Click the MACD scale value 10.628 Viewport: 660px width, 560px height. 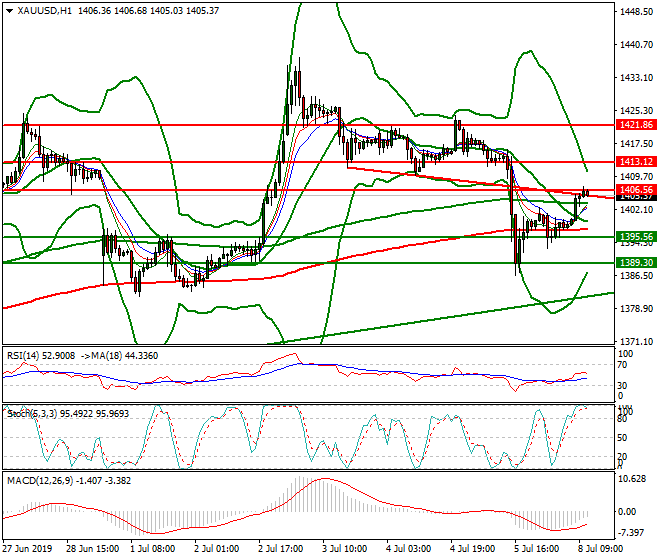(x=632, y=479)
